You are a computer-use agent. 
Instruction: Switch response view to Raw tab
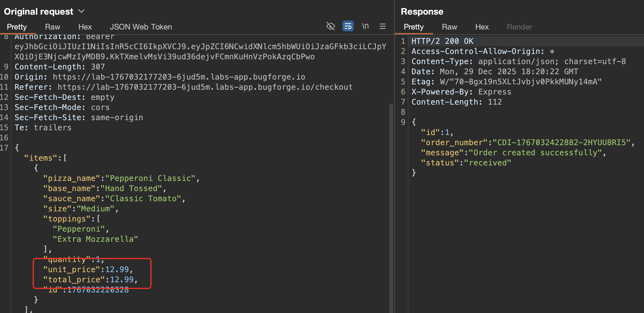coord(449,27)
